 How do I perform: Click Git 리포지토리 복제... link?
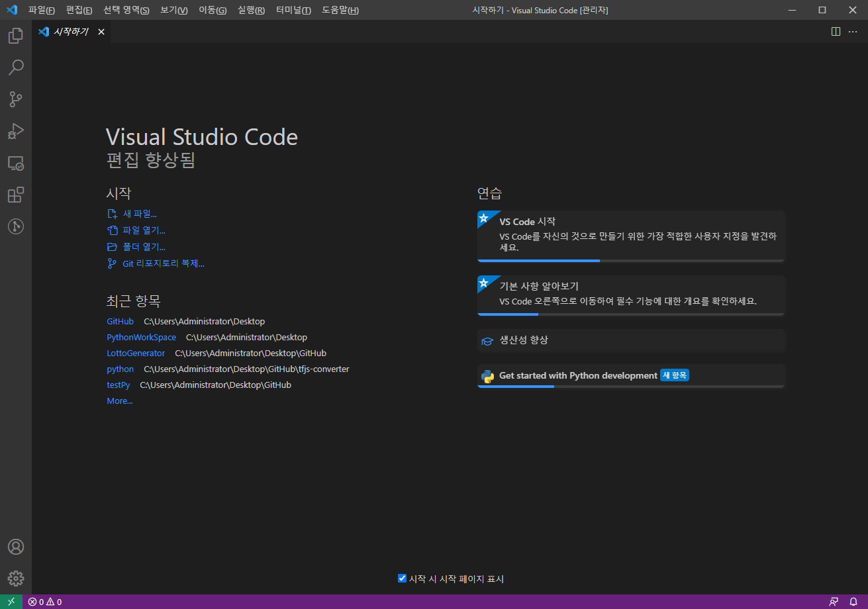pyautogui.click(x=156, y=263)
